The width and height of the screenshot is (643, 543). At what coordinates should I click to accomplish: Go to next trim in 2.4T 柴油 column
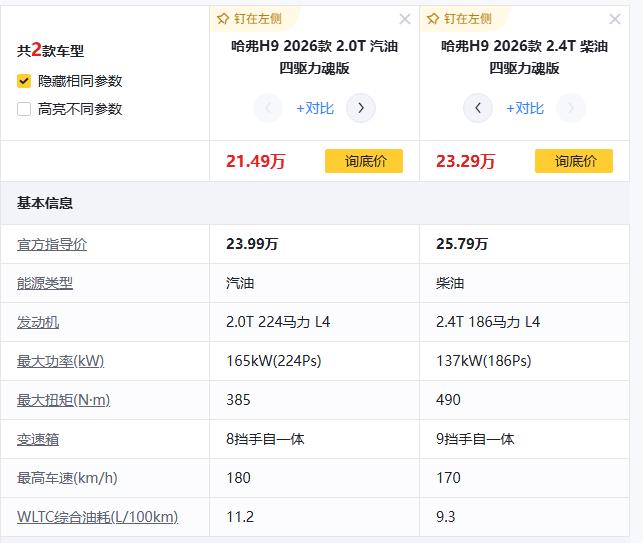(571, 108)
